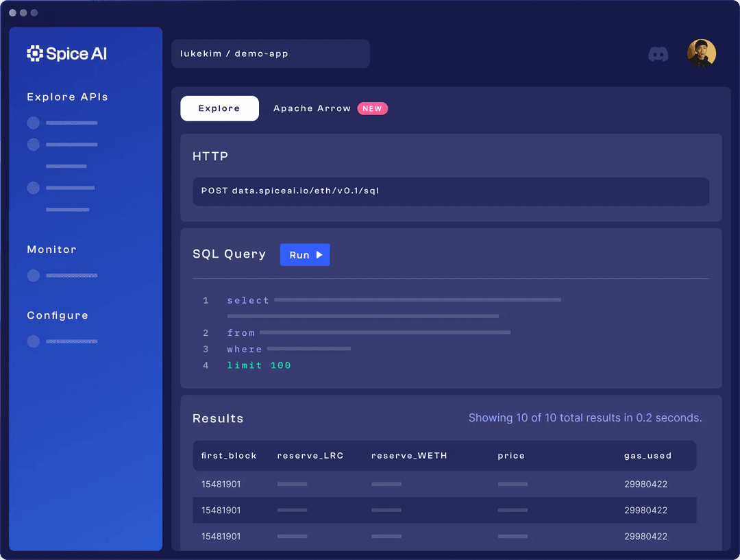
Task: Sort by the reserve_WETH column header
Action: [x=409, y=456]
